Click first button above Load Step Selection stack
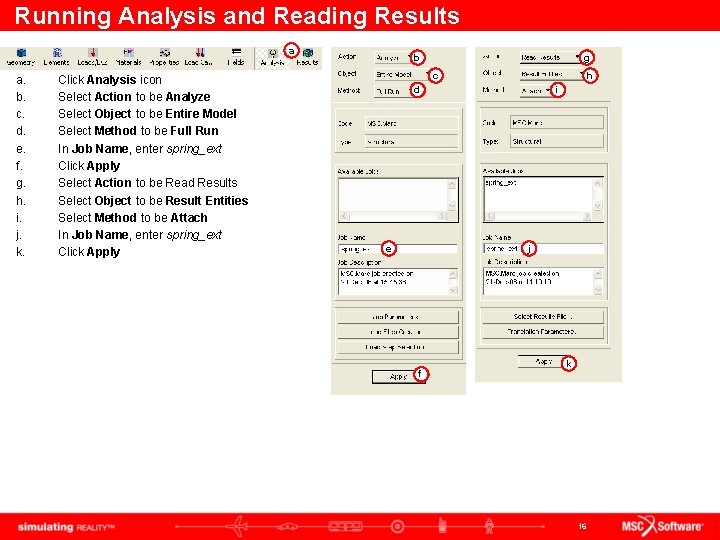Screen dimensions: 720x540 (398, 317)
